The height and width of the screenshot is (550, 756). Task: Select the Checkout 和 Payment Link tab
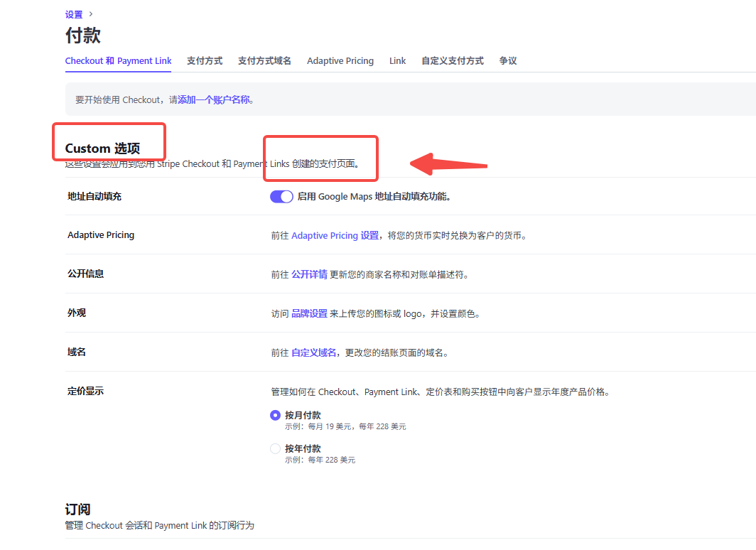(118, 60)
